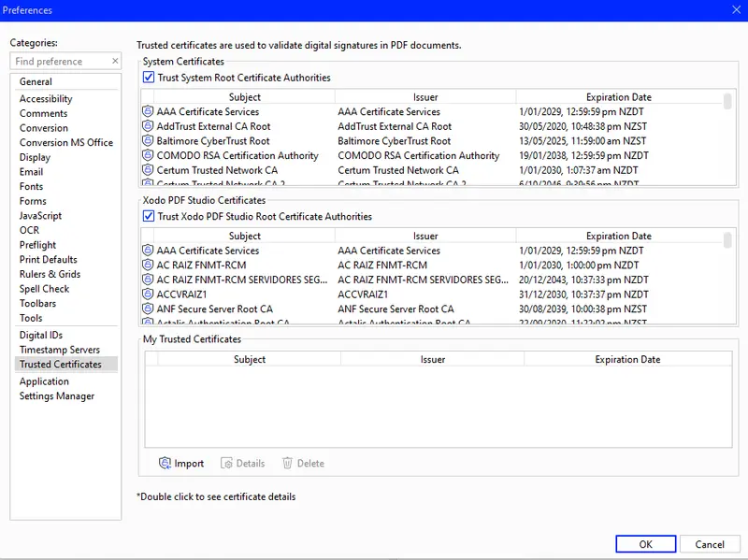Click certificate icon beside ANF Secure Server Root CA
748x560 pixels.
click(148, 309)
